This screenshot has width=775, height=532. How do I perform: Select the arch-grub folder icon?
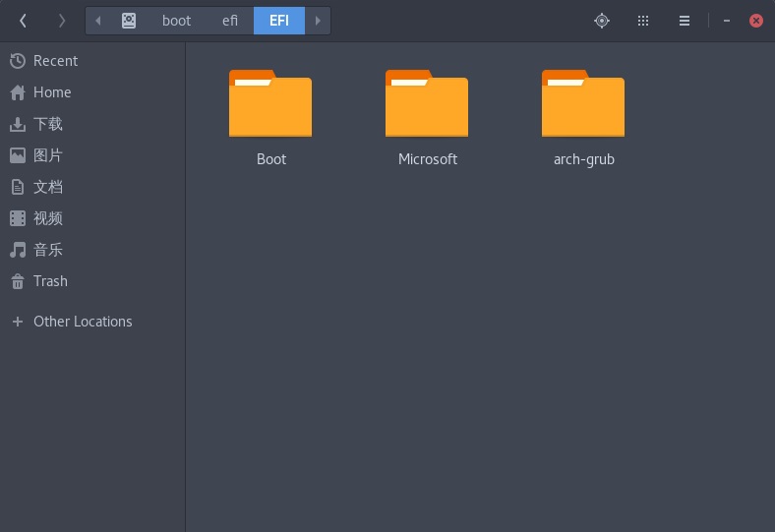coord(583,103)
